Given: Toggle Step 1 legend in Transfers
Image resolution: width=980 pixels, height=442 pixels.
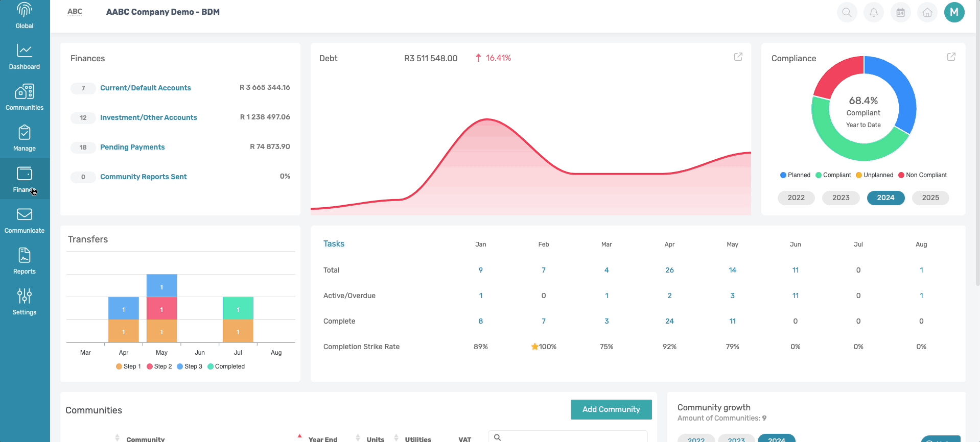Looking at the screenshot, I should tap(128, 366).
